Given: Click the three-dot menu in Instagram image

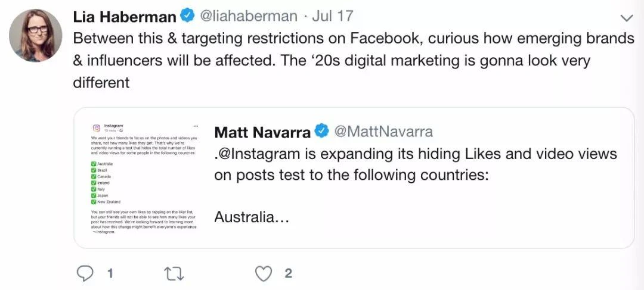Looking at the screenshot, I should [x=196, y=126].
